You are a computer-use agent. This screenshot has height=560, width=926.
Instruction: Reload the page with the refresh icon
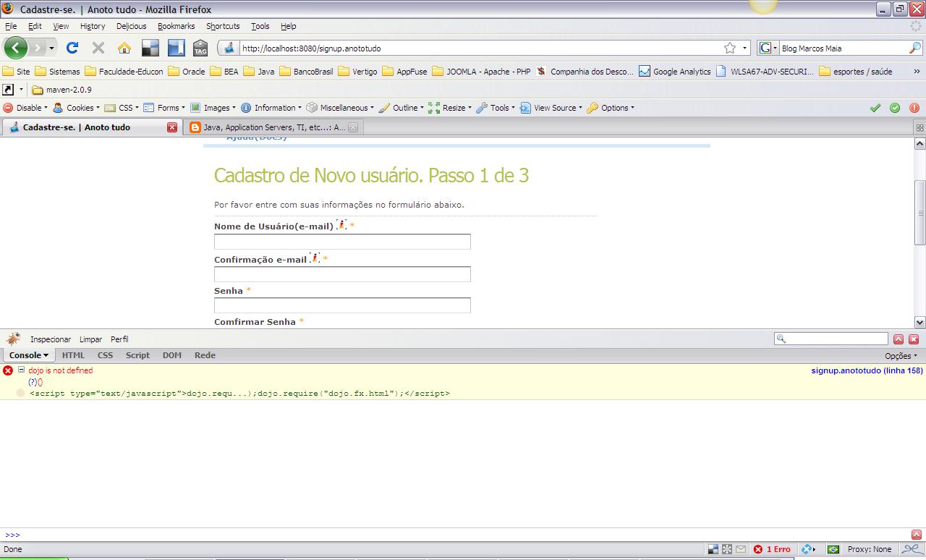click(72, 48)
